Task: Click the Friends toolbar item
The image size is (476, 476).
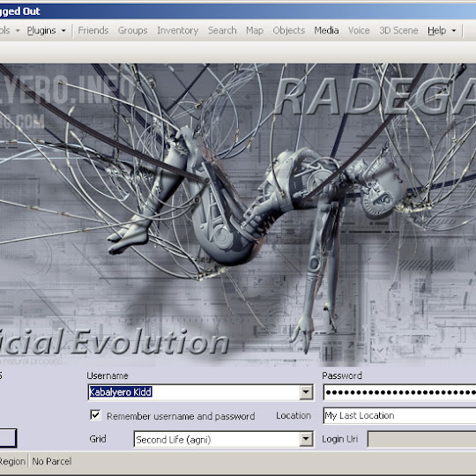Action: click(93, 30)
